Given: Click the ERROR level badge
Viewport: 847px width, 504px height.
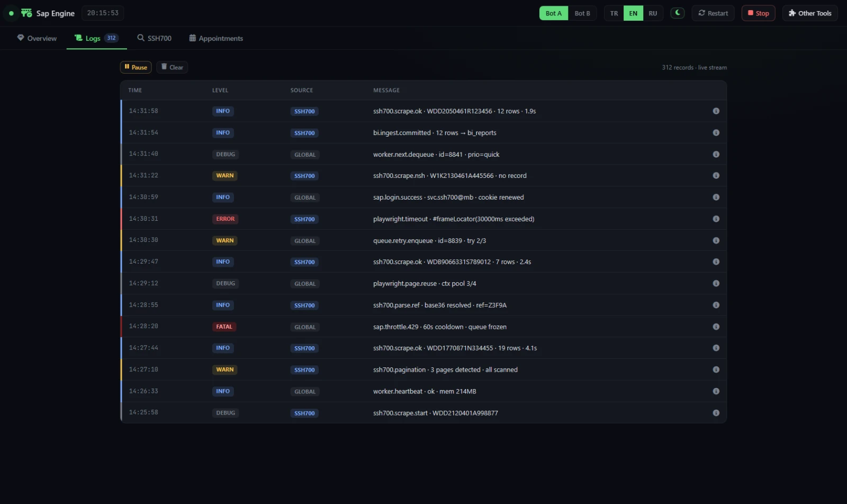Looking at the screenshot, I should 225,219.
